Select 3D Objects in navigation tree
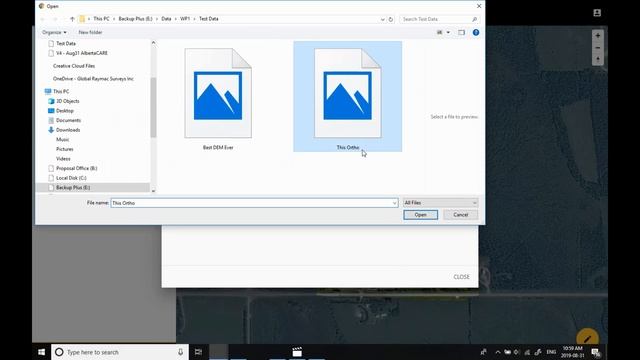 (67, 101)
